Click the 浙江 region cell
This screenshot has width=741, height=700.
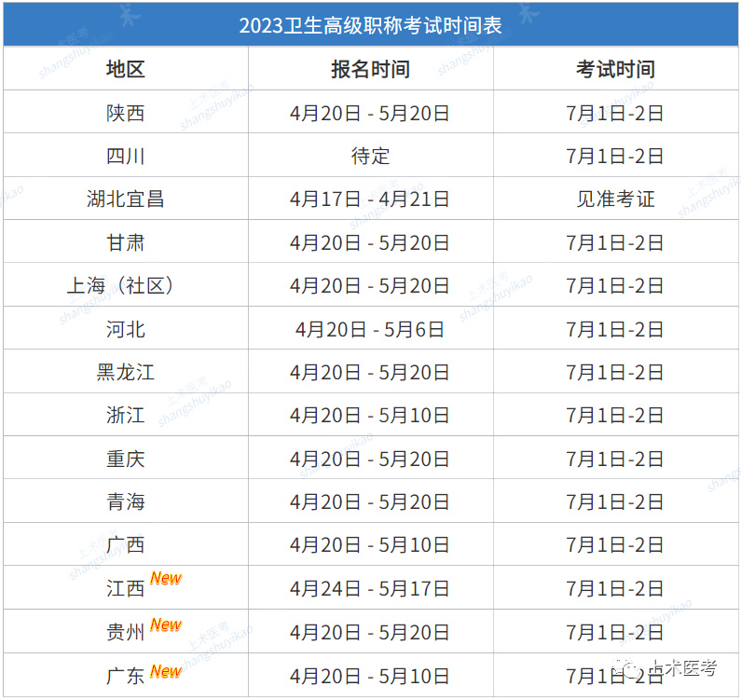point(125,415)
